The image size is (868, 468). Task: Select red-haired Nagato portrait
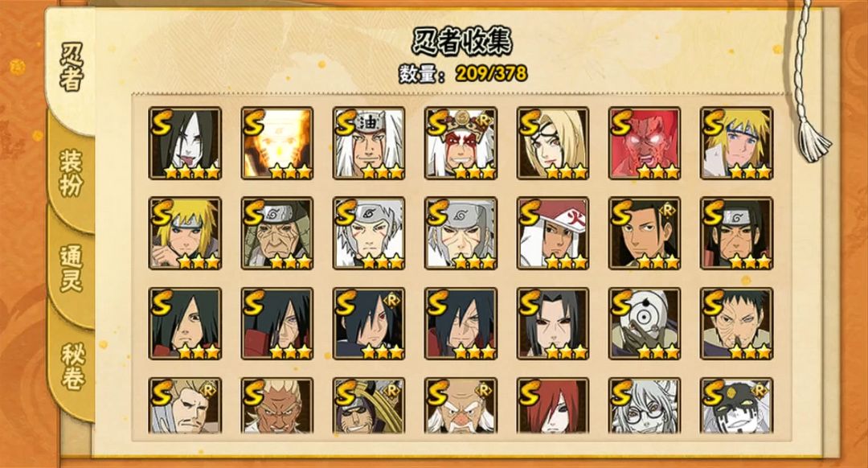[552, 406]
